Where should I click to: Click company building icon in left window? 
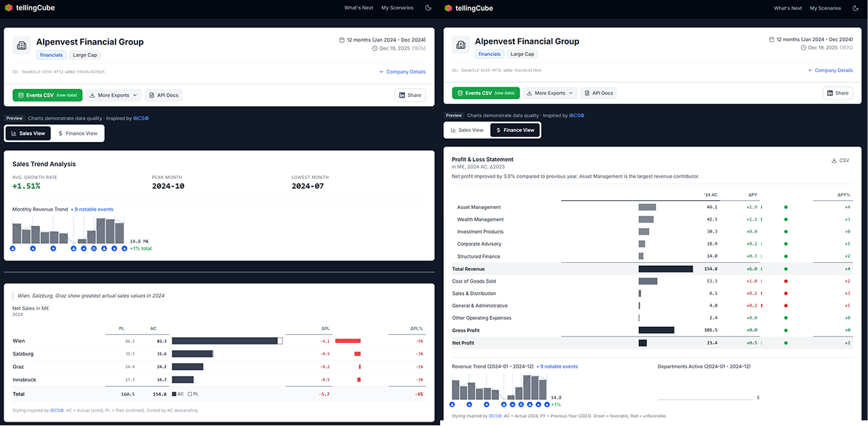pyautogui.click(x=22, y=47)
